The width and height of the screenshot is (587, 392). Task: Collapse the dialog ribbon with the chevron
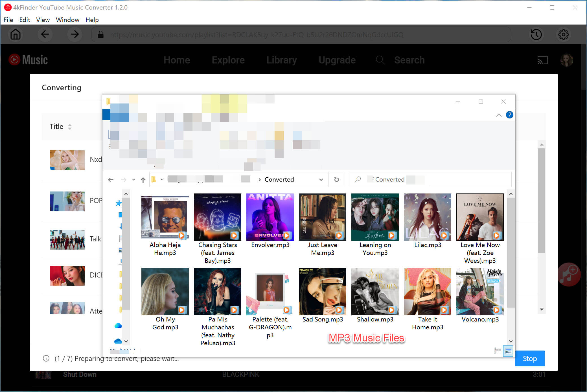tap(499, 115)
